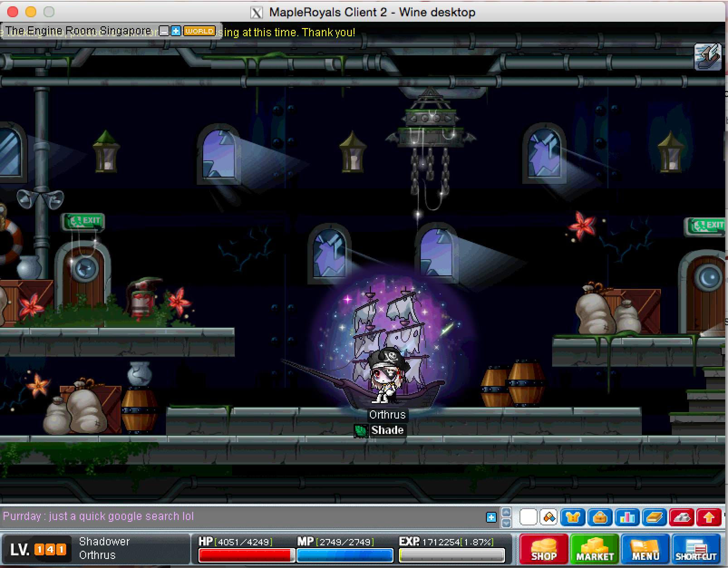Open the Cash SHOP button

tap(544, 549)
